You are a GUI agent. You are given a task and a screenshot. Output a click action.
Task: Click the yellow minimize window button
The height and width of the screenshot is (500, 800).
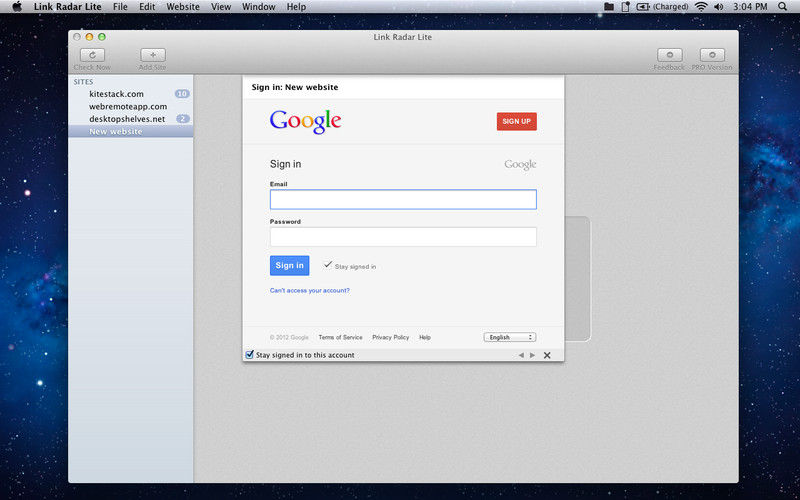tap(89, 37)
